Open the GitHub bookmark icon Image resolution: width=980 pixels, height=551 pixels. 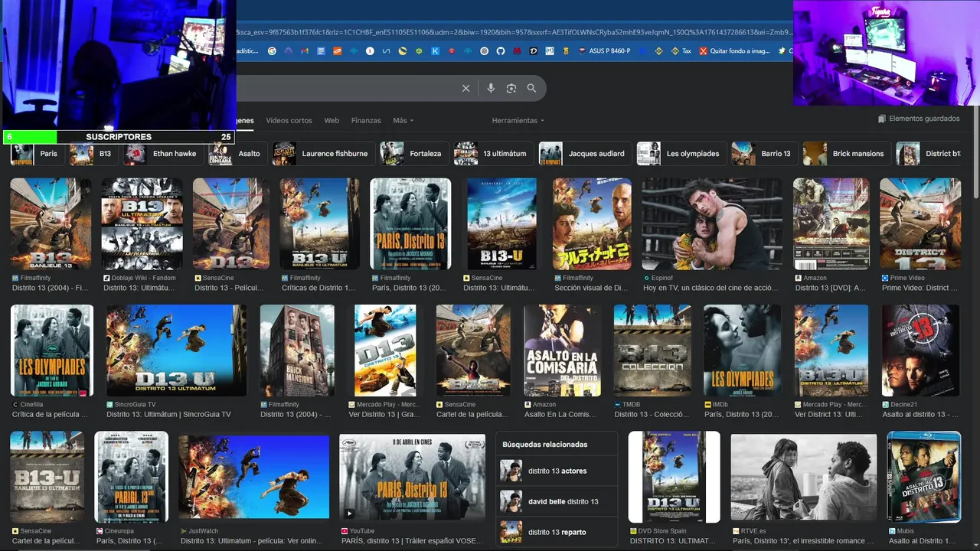tap(501, 51)
